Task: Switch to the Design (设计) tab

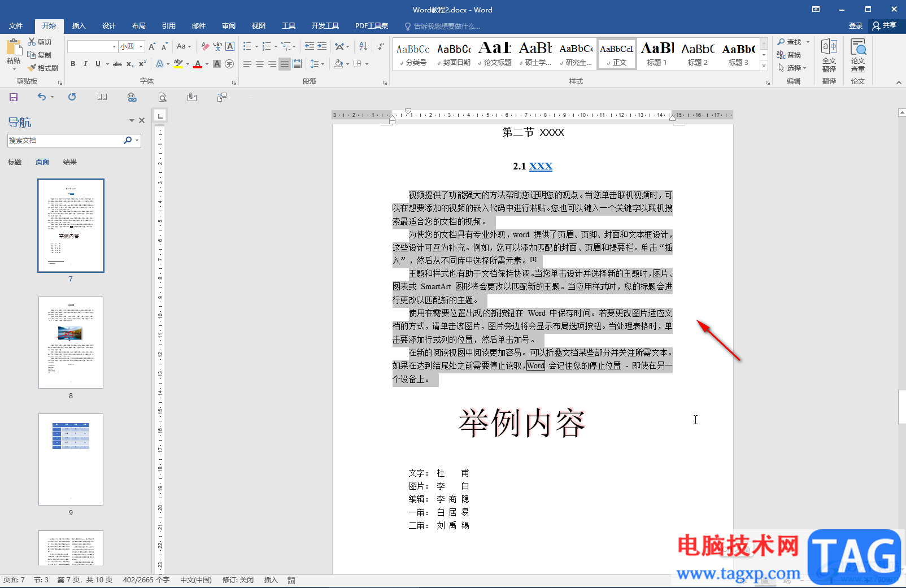Action: 109,26
